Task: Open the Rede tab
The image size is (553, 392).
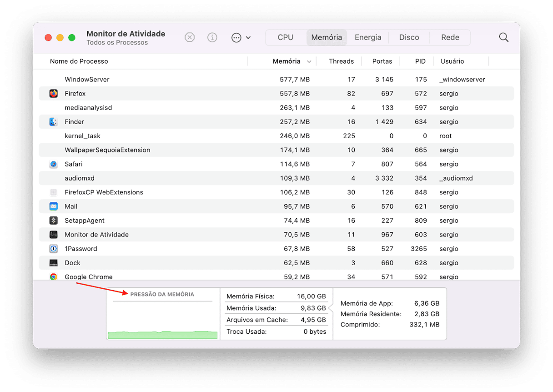Action: point(450,38)
